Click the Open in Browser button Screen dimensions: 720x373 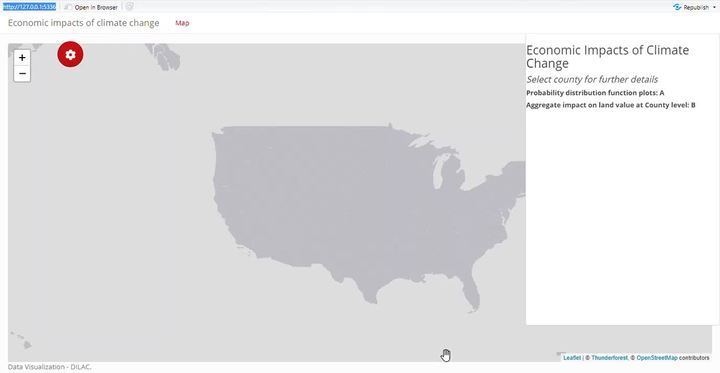[91, 7]
